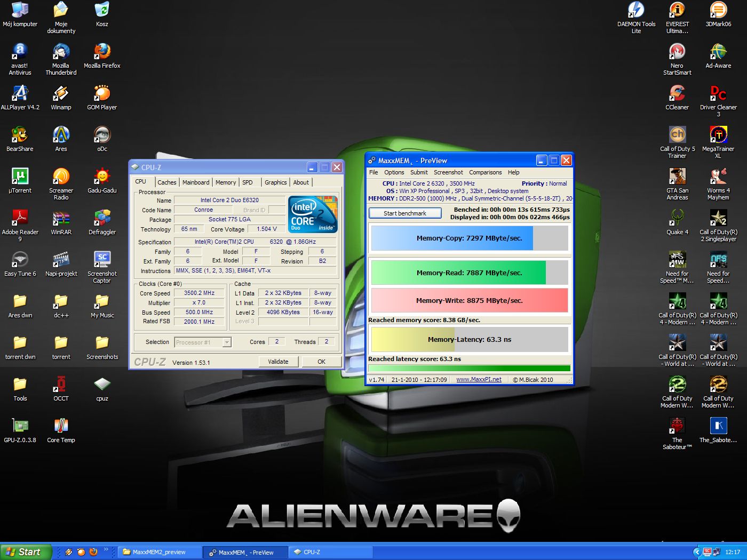Select the Priority : Normal text in MaxxMEM
Image resolution: width=747 pixels, height=560 pixels.
pos(544,183)
